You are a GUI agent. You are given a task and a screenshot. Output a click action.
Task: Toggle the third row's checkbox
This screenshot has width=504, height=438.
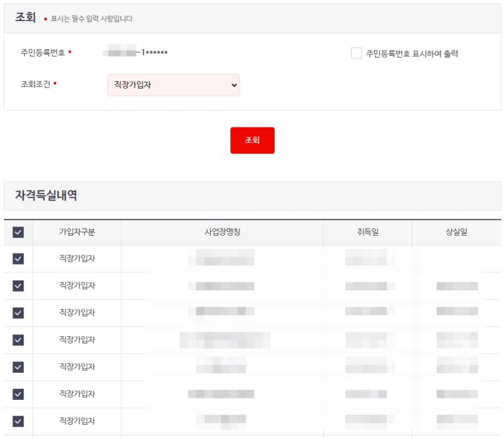(18, 313)
